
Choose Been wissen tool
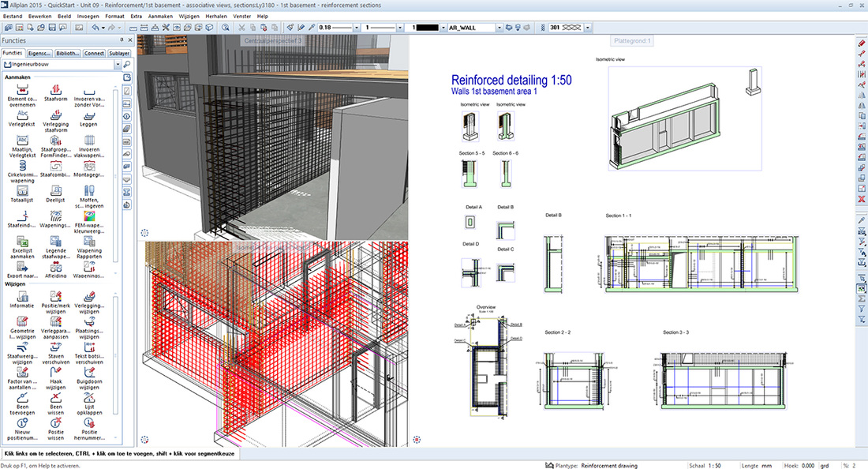point(55,403)
